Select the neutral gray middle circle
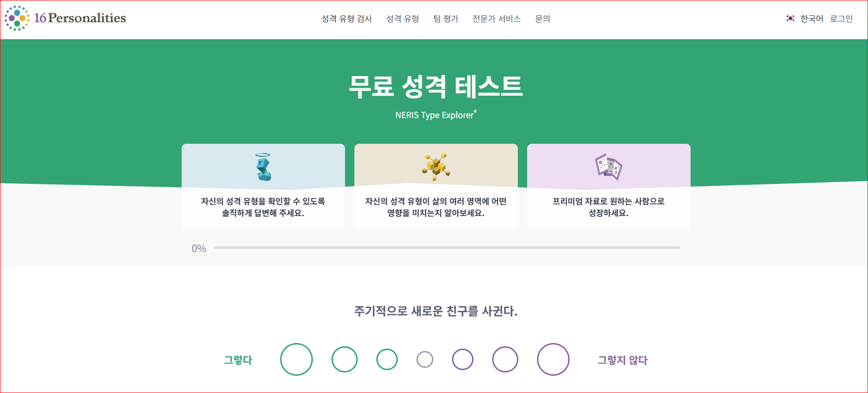 coord(424,359)
